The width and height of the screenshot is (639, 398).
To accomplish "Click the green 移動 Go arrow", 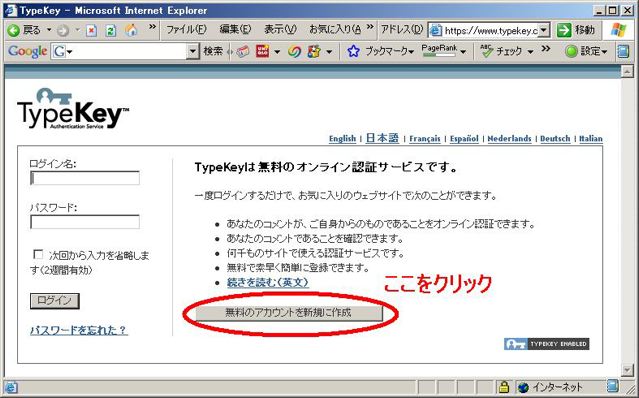I will [564, 30].
